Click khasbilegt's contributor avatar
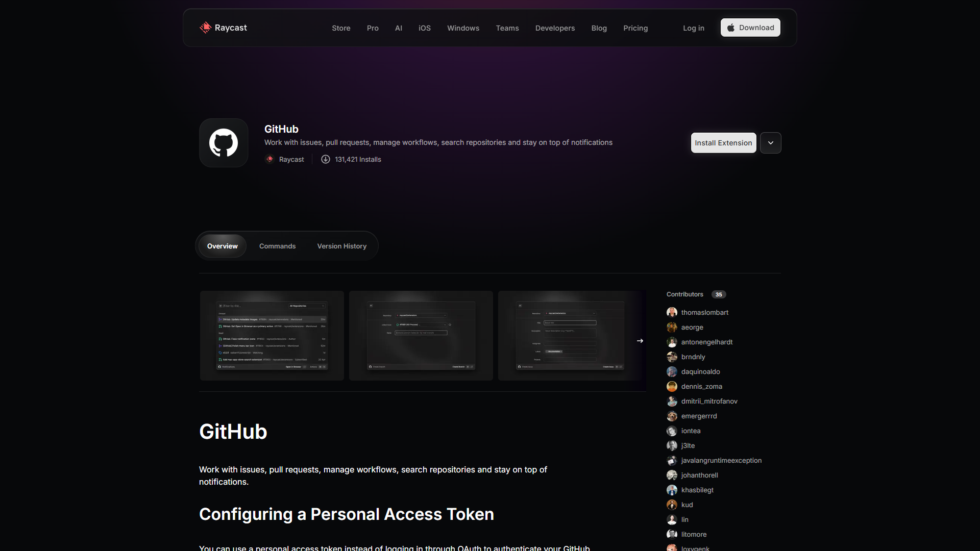 click(x=672, y=490)
